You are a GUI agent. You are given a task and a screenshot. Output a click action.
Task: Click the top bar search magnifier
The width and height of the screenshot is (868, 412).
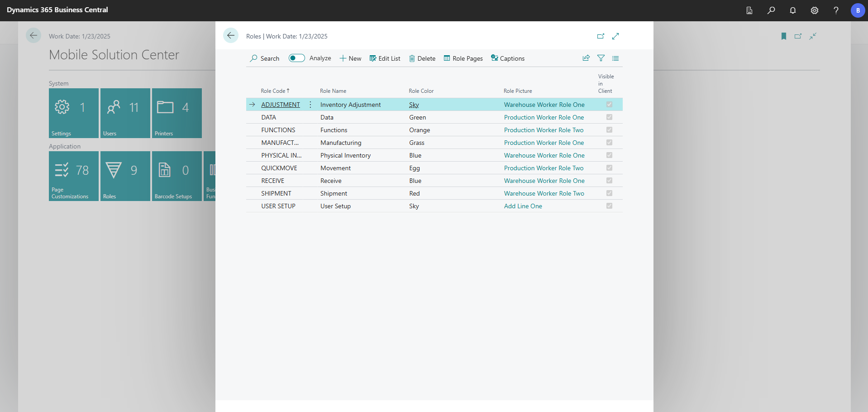(771, 10)
